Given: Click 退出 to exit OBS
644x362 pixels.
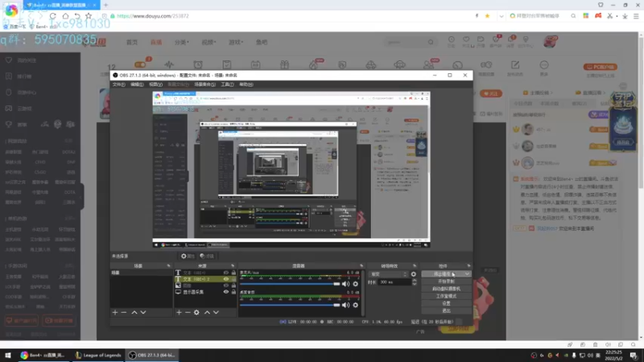Looking at the screenshot, I should 446,311.
